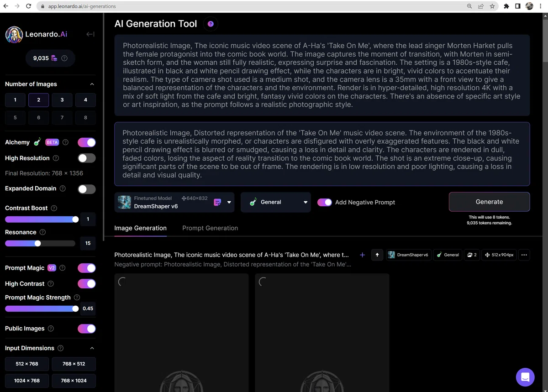Open the DreamShaper v6 finetuned model dropdown

coord(174,202)
